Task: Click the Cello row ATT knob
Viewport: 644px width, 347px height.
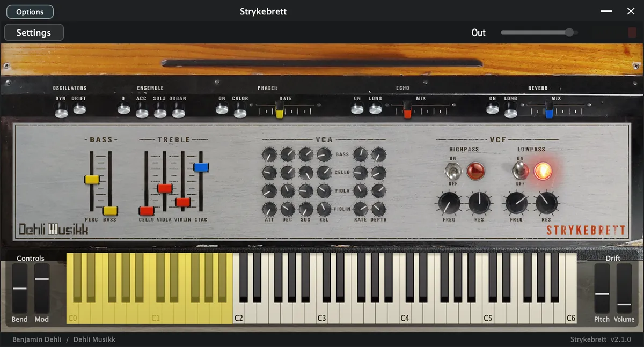Action: (x=269, y=173)
